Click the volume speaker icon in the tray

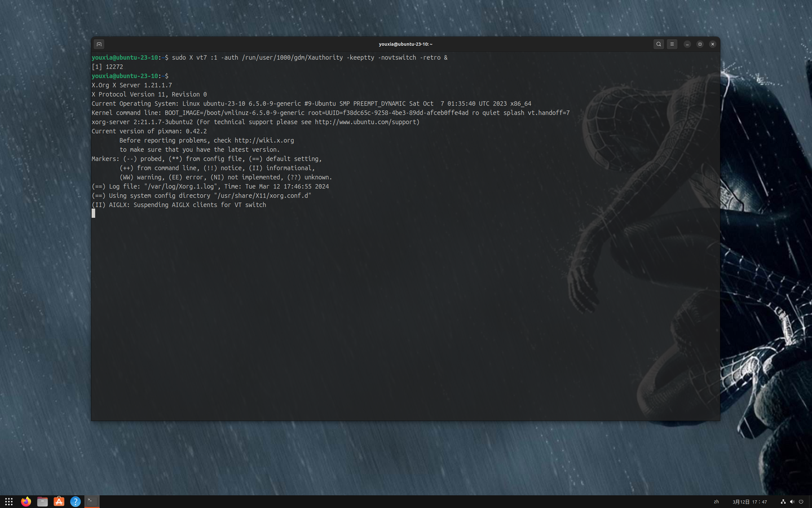(x=792, y=501)
